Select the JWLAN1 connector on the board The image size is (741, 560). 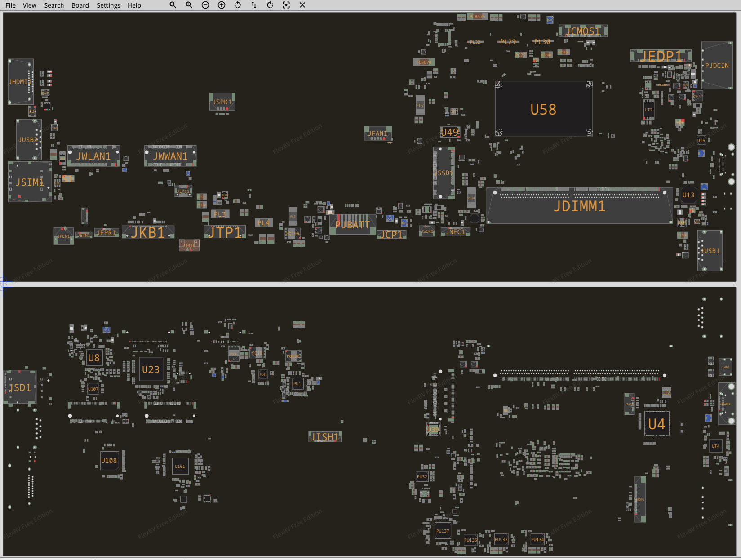pyautogui.click(x=93, y=156)
